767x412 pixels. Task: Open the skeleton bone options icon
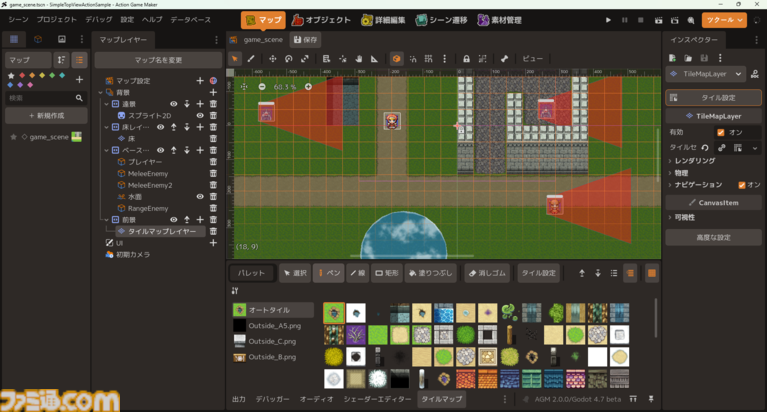point(504,59)
